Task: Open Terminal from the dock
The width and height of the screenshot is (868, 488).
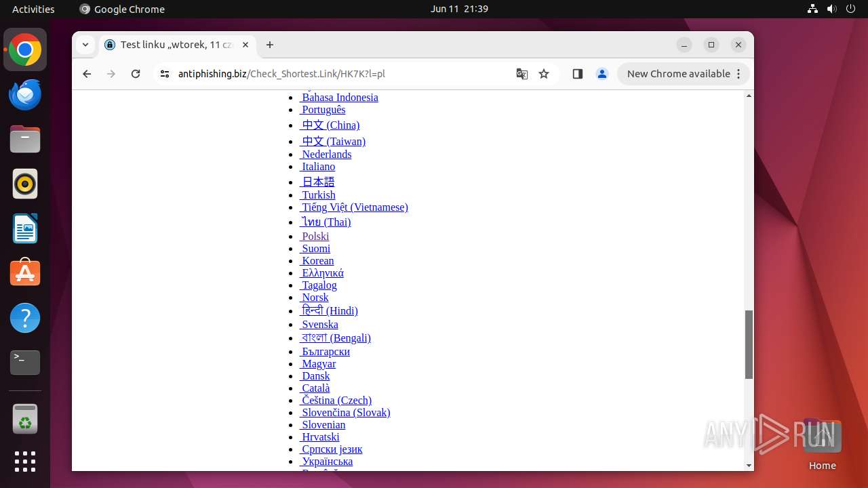Action: (25, 363)
